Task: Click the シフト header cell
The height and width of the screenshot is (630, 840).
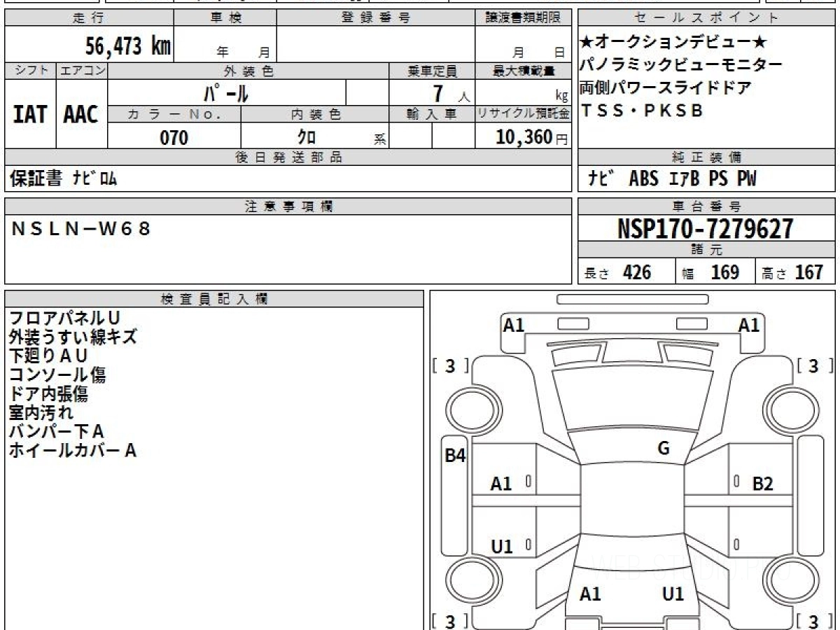Action: (30, 70)
